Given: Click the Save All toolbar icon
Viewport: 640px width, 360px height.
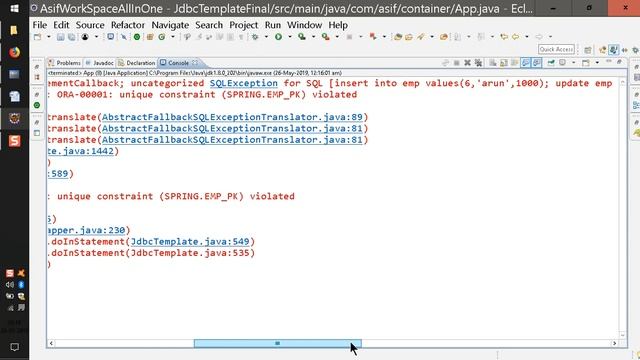Looking at the screenshot, I should [x=71, y=37].
